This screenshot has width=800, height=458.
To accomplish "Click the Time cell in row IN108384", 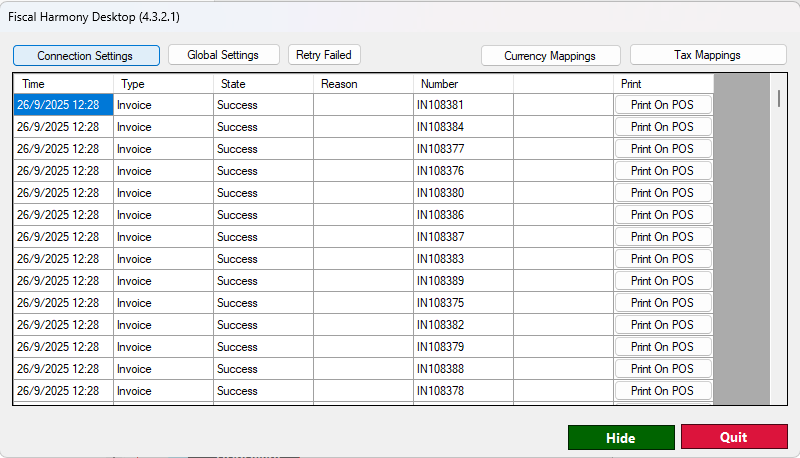I will [63, 126].
